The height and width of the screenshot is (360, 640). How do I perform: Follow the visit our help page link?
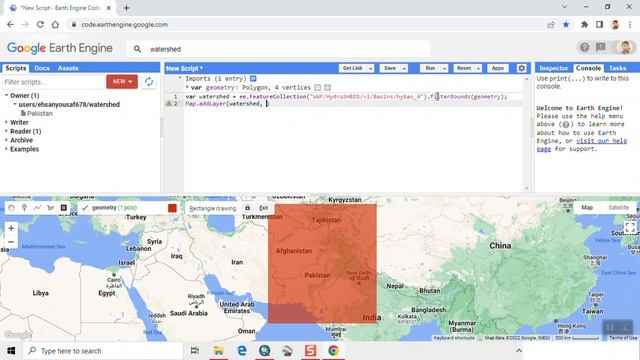[582, 145]
